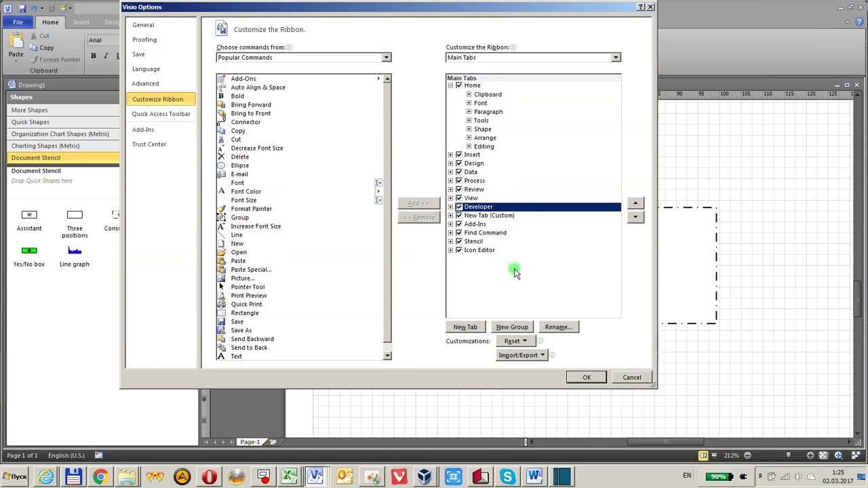Click the Bold command icon in list
This screenshot has width=868, height=488.
point(221,96)
